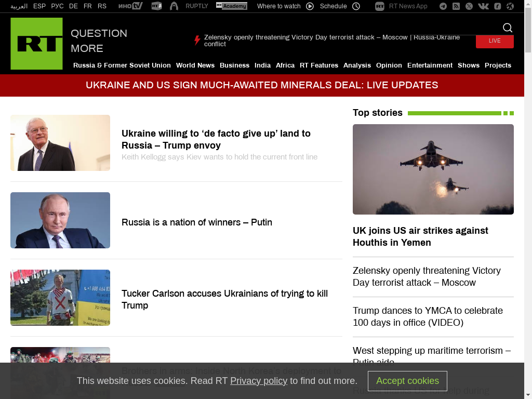Screen dimensions: 532x399
Task: Click the Keith Kellogg article thumbnail
Action: (x=60, y=143)
